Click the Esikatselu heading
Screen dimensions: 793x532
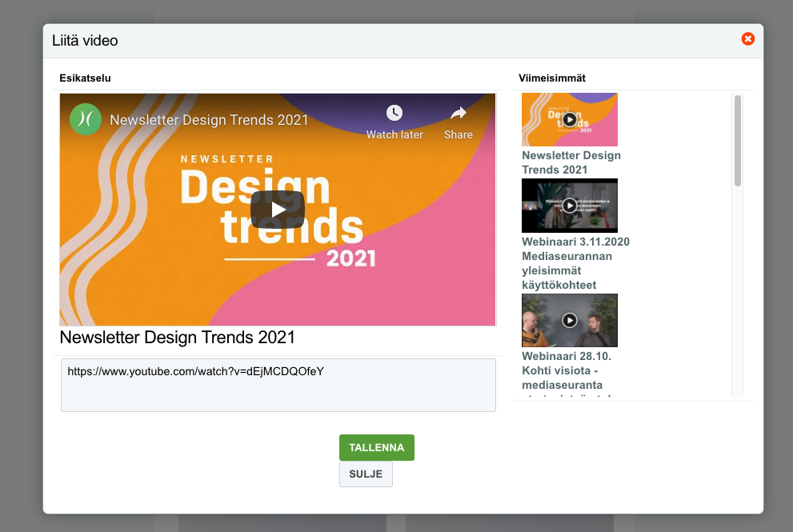coord(85,78)
